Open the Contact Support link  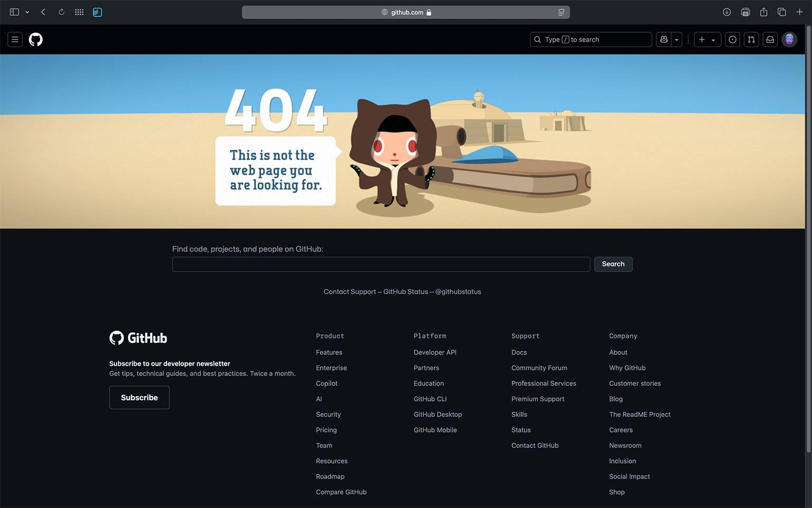(350, 292)
